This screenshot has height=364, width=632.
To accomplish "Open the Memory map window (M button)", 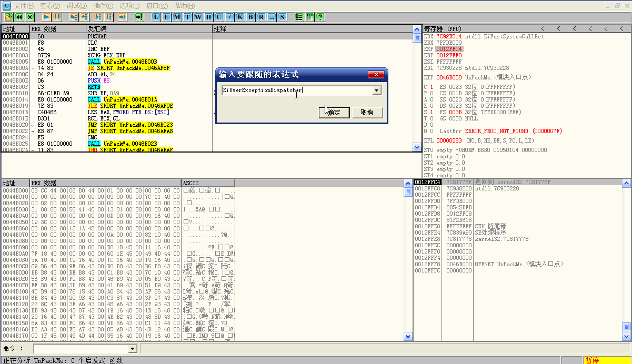I will point(177,17).
